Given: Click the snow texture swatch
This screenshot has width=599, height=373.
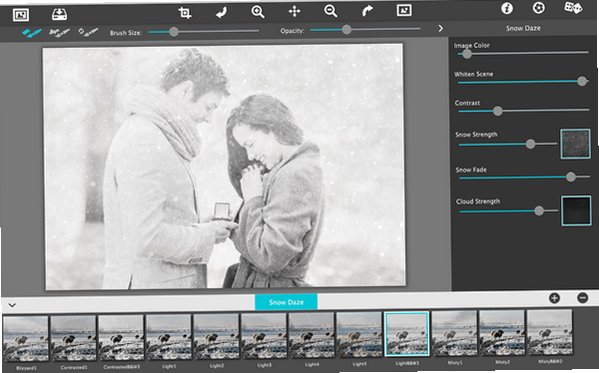Looking at the screenshot, I should (x=575, y=144).
